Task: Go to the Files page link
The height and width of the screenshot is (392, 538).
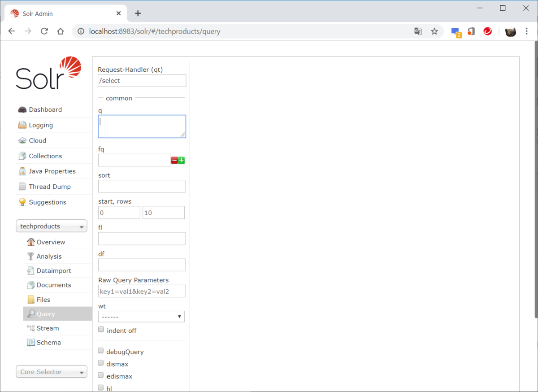Action: (43, 299)
